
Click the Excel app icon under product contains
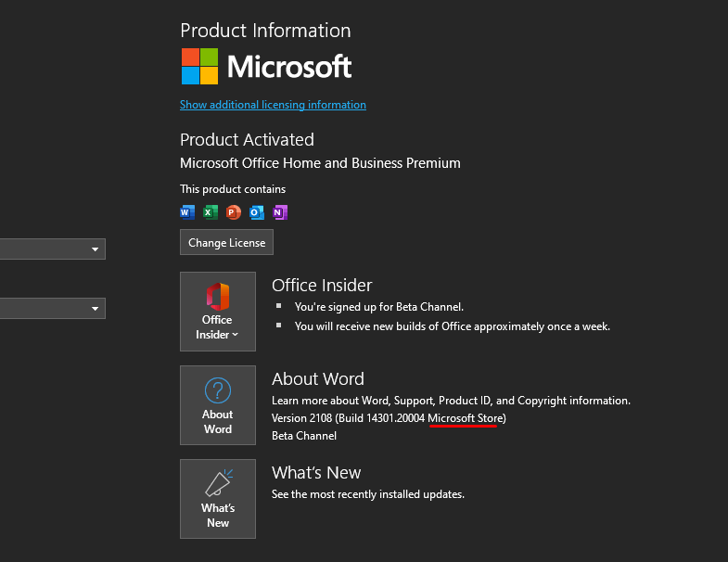[x=211, y=212]
